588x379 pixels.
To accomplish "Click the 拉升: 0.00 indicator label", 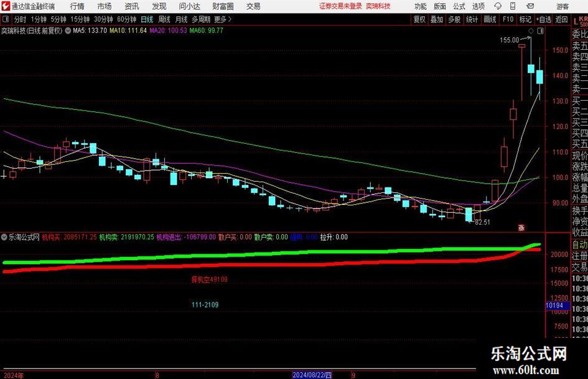I will tap(334, 237).
